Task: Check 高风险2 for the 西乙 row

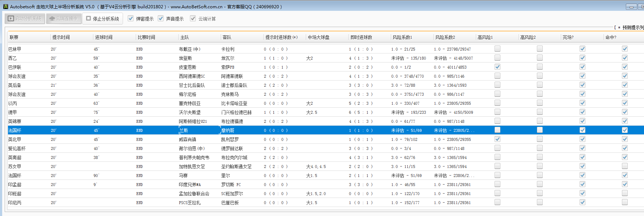Action: point(540,58)
